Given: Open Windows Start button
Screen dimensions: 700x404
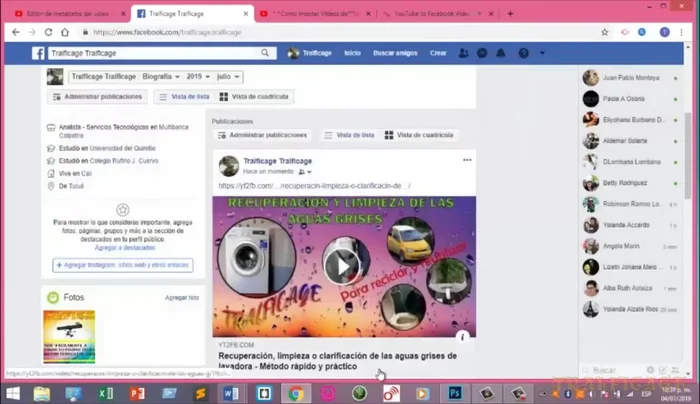Looking at the screenshot, I should [x=12, y=394].
